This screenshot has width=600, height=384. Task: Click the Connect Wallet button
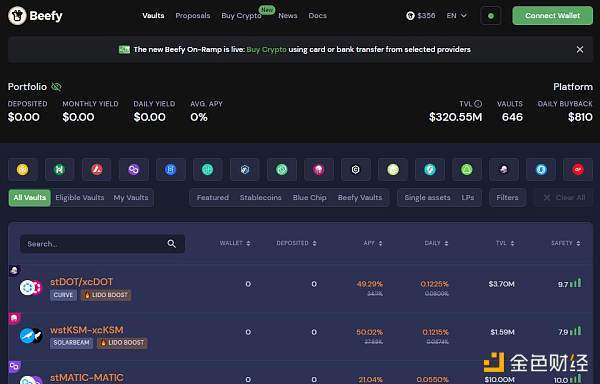coord(553,16)
